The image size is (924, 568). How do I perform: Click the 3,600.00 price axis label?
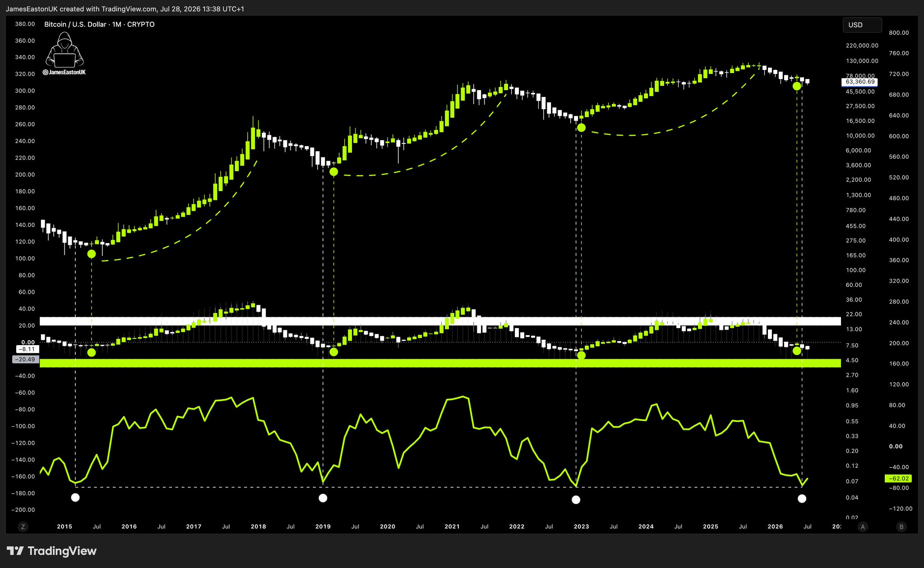pos(859,165)
